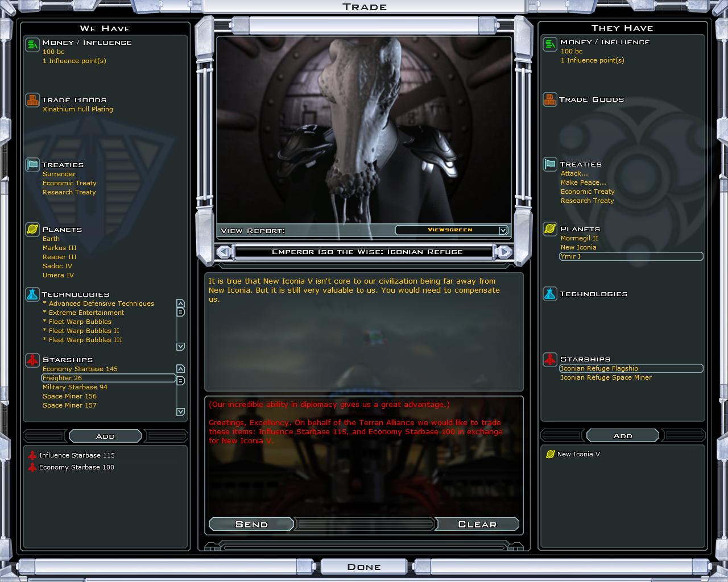Click the down arrow below the Technologies list
Screen dimensions: 728x582
click(x=180, y=347)
